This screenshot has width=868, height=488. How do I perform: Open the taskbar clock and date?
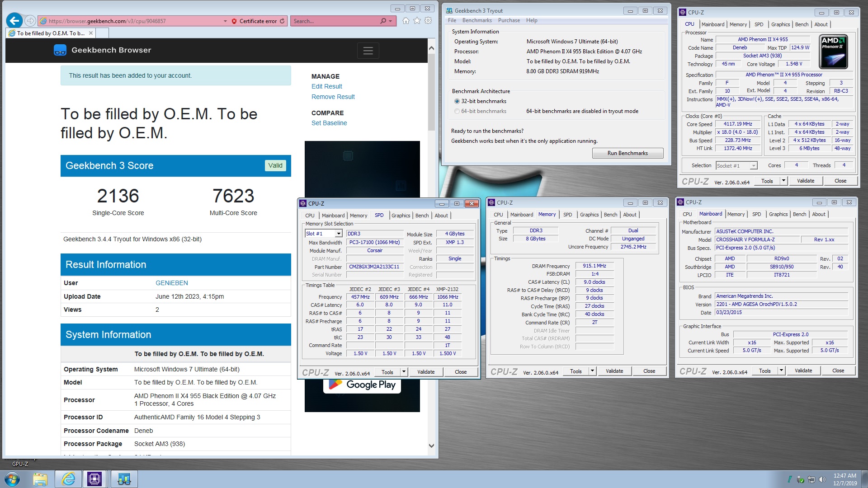click(845, 479)
